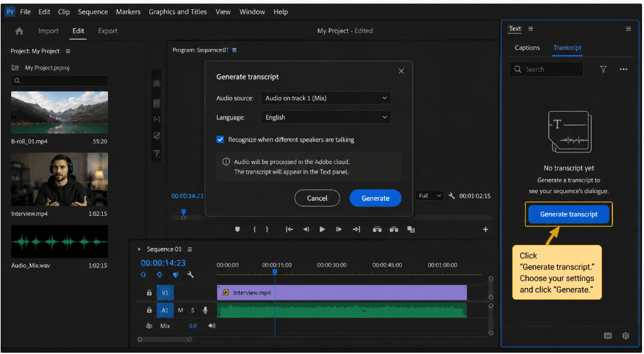
Task: Solo track A1
Action: (x=192, y=310)
